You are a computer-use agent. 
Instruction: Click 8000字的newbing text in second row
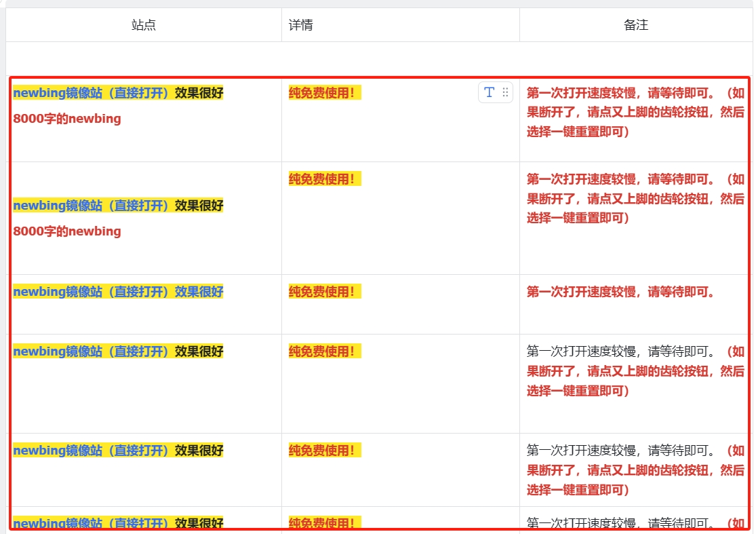[67, 231]
